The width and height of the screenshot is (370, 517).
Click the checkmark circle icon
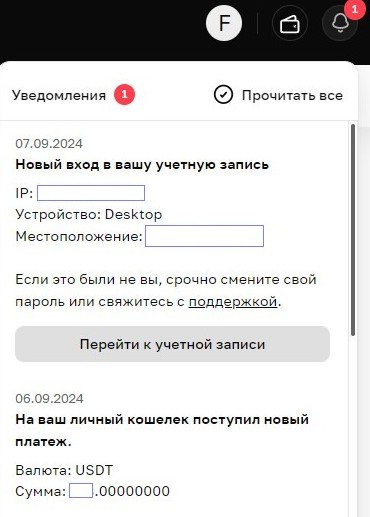[x=223, y=95]
